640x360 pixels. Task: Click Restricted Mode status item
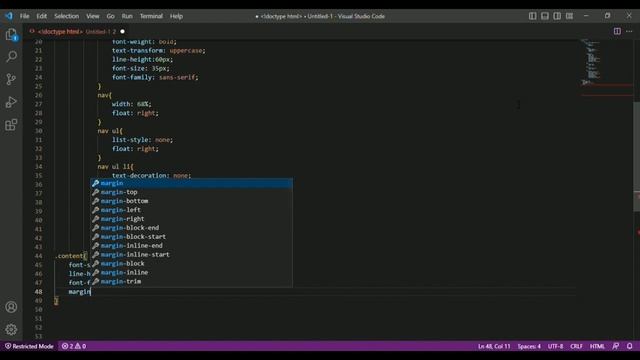[x=29, y=346]
